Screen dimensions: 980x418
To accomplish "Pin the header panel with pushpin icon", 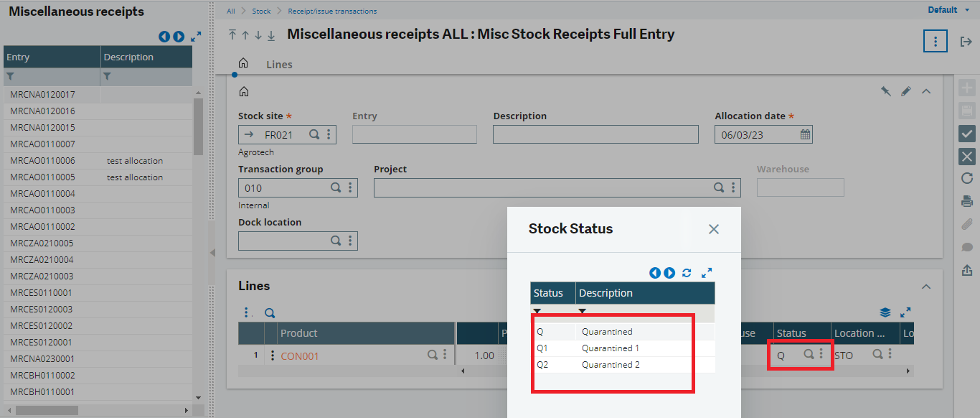I will click(886, 91).
